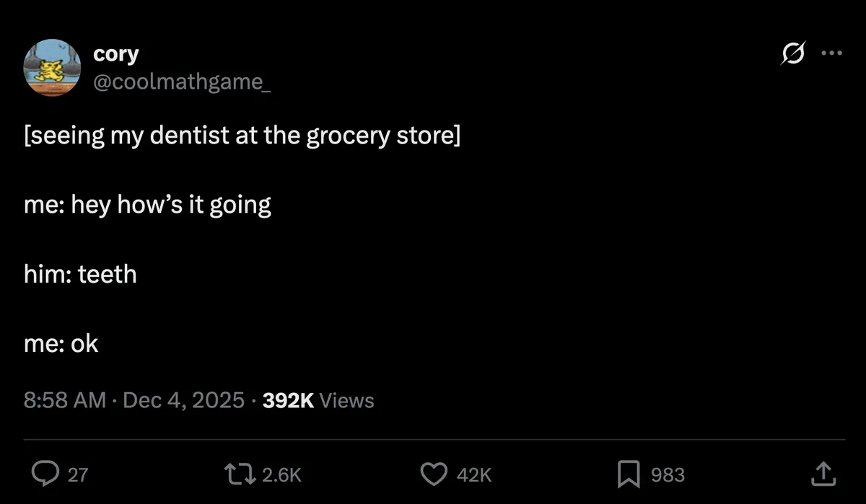Screen dimensions: 866x504
Task: Open the three-dot more options menu
Action: point(832,54)
